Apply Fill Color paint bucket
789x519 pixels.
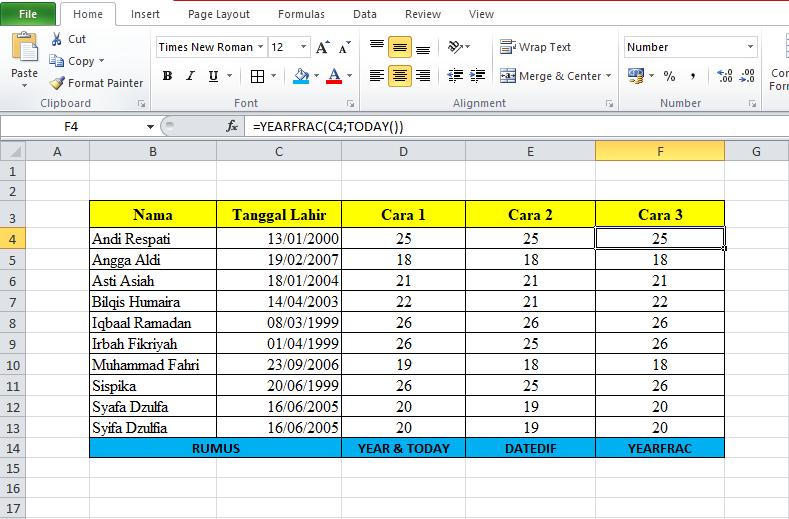(301, 76)
